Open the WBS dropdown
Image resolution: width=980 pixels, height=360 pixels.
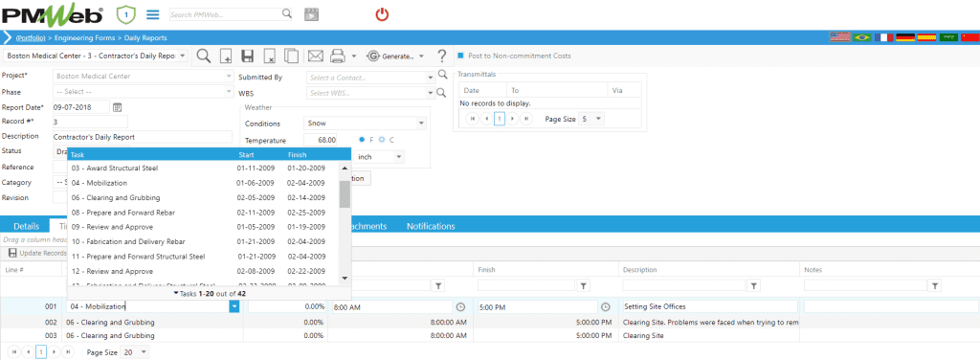431,94
